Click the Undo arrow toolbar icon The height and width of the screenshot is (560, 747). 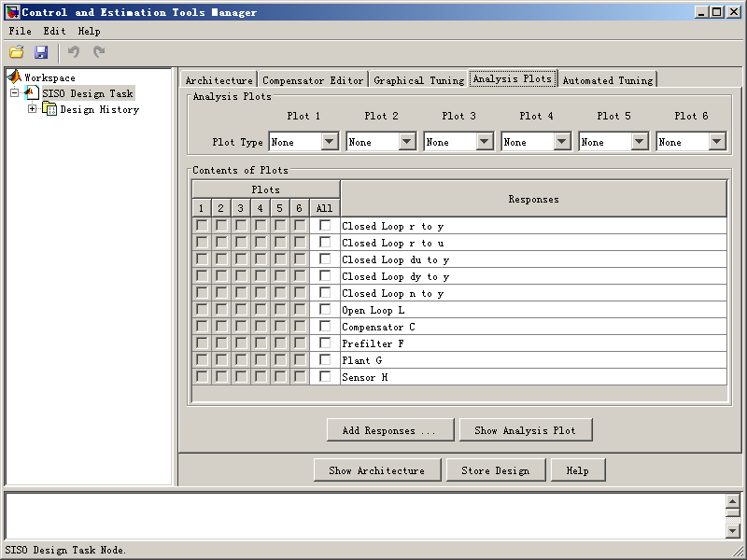(74, 51)
